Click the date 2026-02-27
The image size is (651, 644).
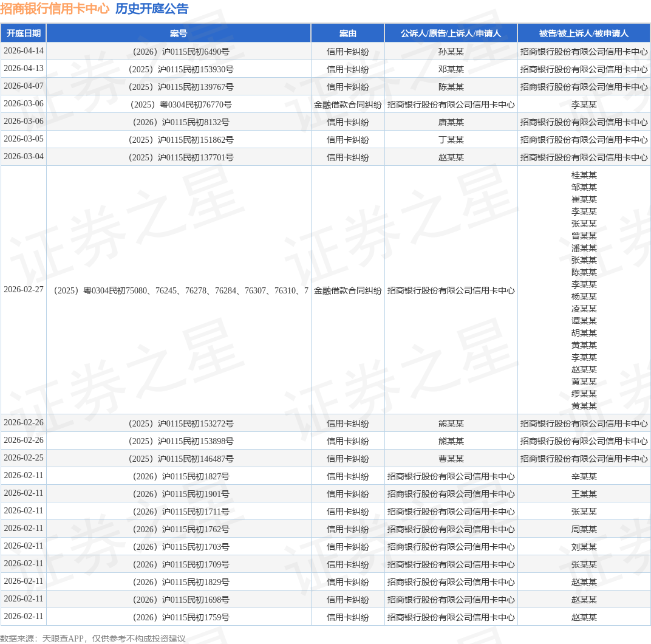(24, 290)
